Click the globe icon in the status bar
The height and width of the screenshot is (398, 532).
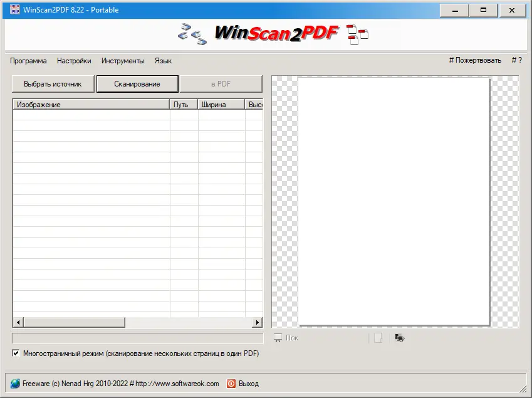tap(15, 384)
